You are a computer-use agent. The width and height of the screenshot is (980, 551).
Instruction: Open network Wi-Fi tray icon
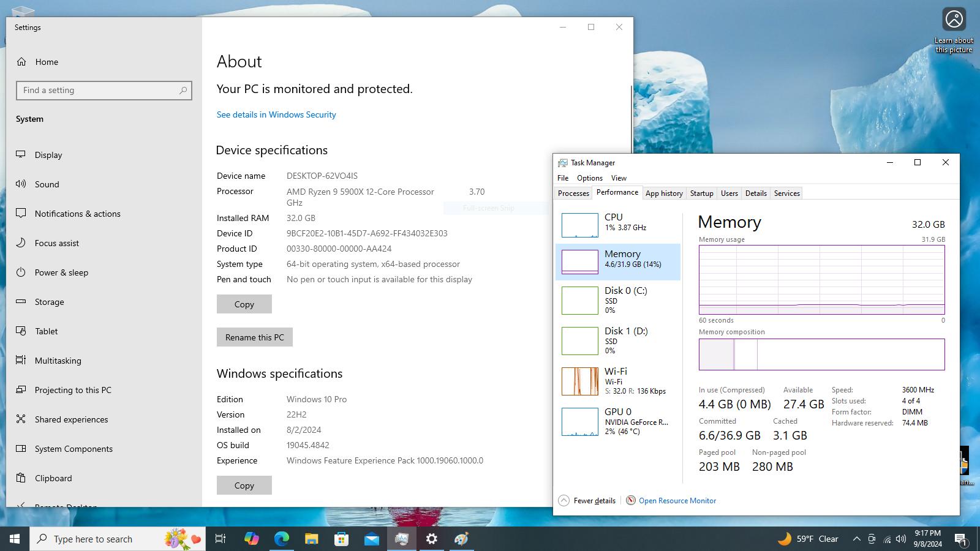tap(886, 539)
